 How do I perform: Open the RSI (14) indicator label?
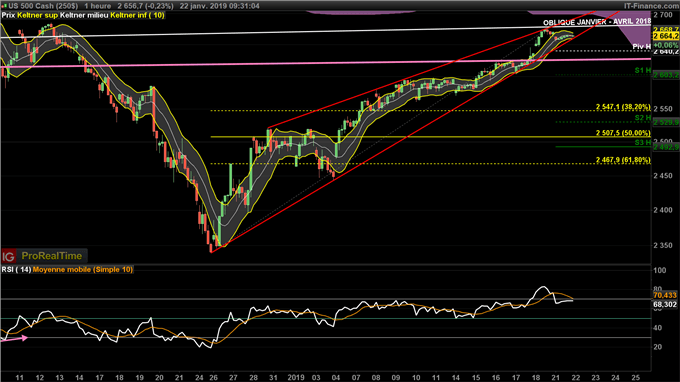16,270
